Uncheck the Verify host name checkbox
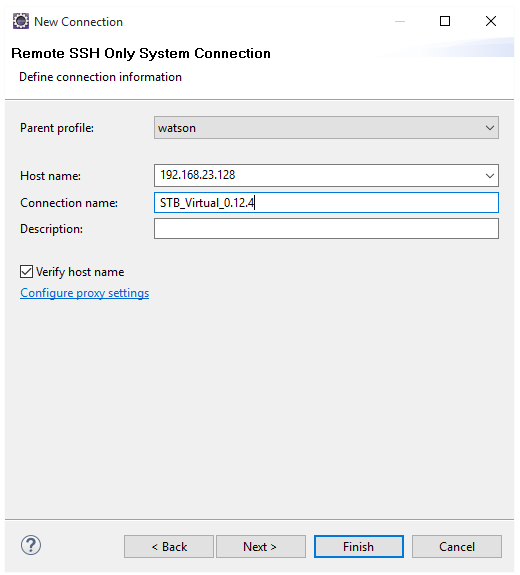Viewport: 520px width, 575px height. [x=26, y=272]
